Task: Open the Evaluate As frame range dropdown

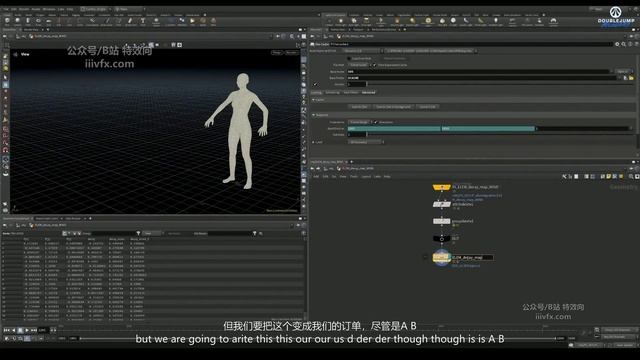Action: (x=359, y=122)
